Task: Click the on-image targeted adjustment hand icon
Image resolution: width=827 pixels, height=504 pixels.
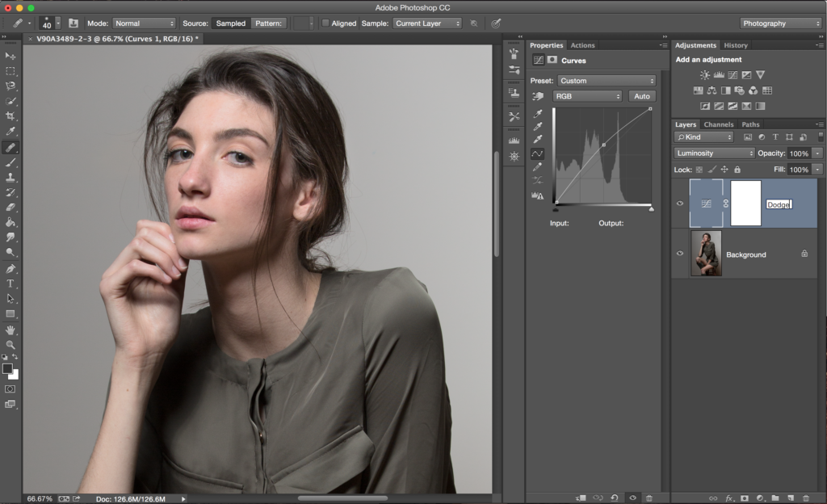Action: coord(537,96)
